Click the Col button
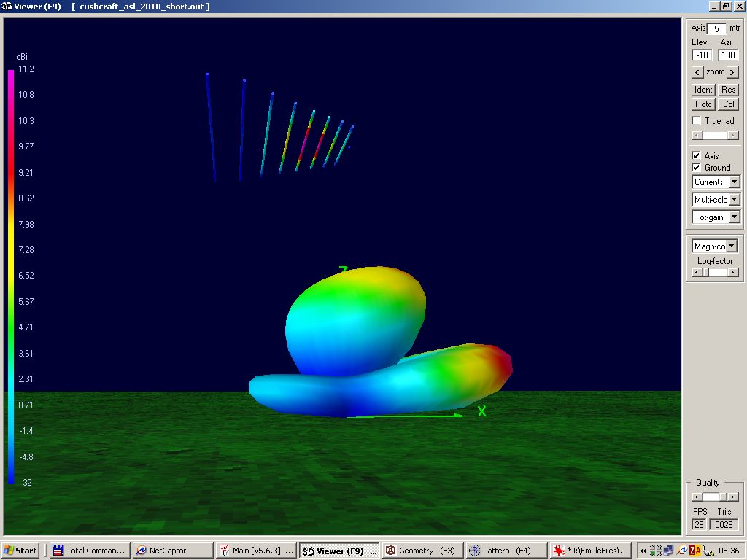 coord(729,104)
